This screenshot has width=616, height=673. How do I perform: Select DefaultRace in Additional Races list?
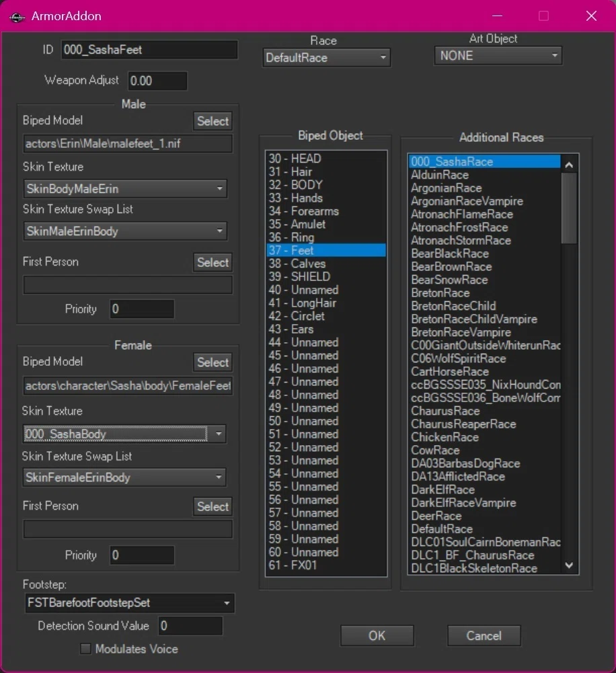pos(485,529)
